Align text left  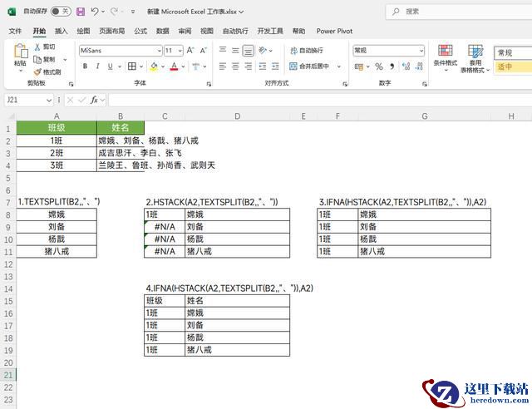(x=223, y=67)
